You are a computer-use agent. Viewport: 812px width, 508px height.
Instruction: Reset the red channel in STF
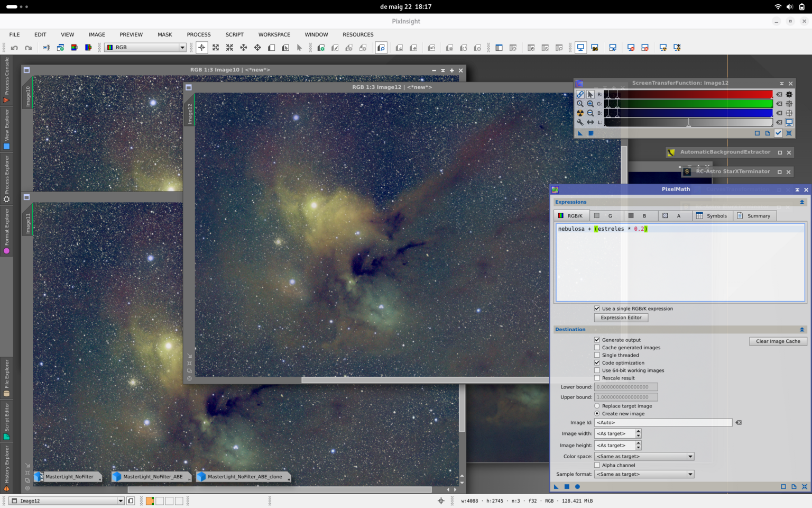779,94
